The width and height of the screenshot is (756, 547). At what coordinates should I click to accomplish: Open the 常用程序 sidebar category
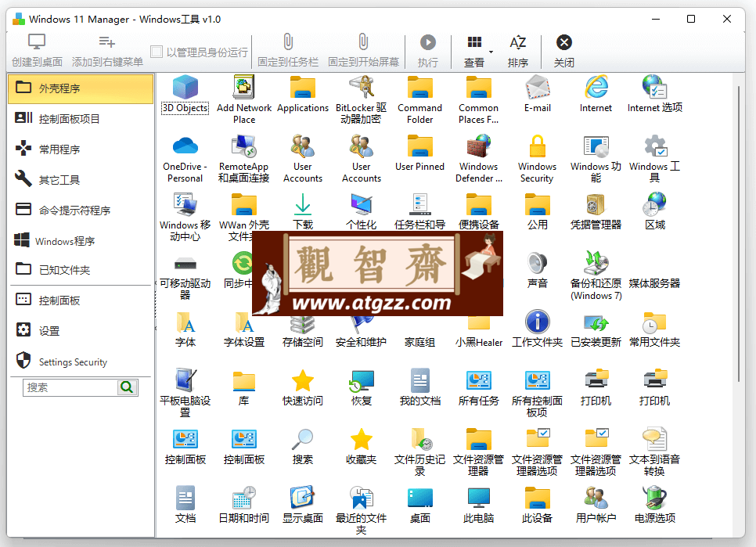(81, 149)
